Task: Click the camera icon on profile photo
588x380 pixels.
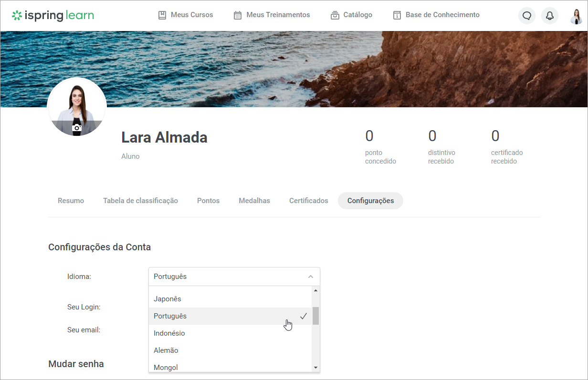Action: [x=76, y=128]
